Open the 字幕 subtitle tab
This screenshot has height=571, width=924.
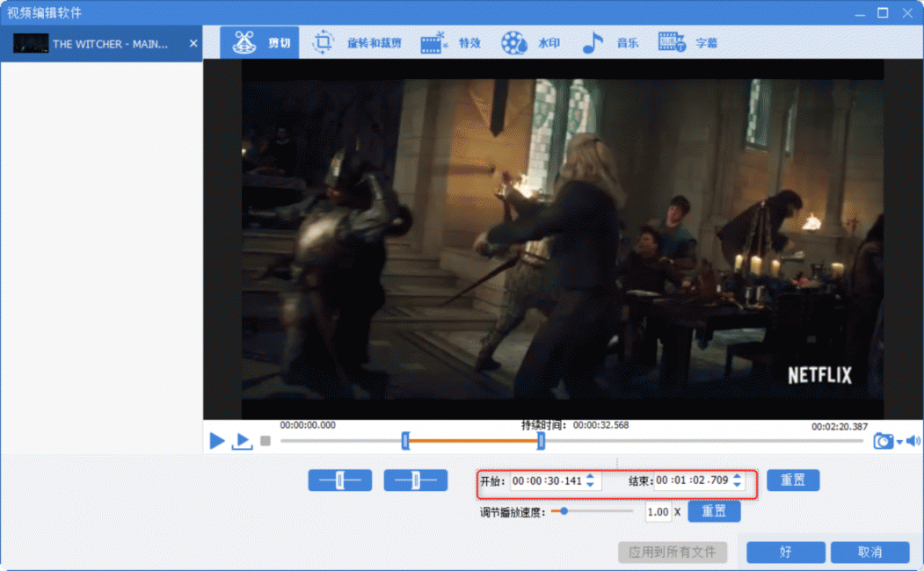click(688, 42)
